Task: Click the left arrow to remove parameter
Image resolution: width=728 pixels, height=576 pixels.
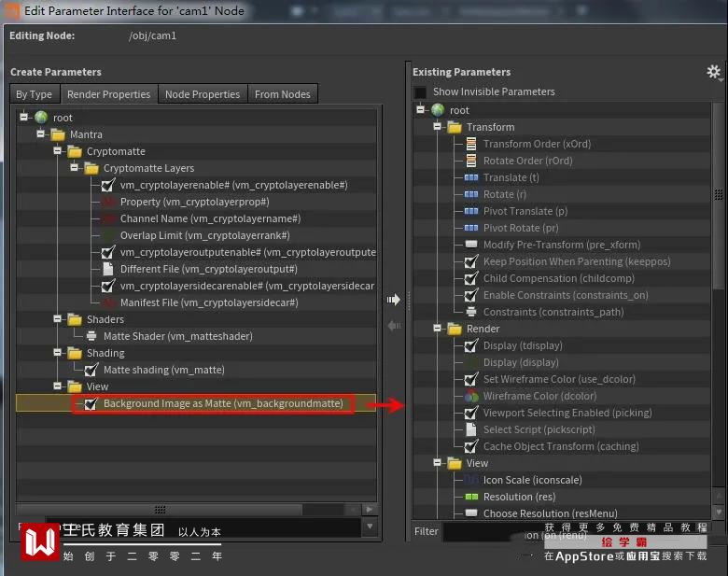Action: [394, 326]
